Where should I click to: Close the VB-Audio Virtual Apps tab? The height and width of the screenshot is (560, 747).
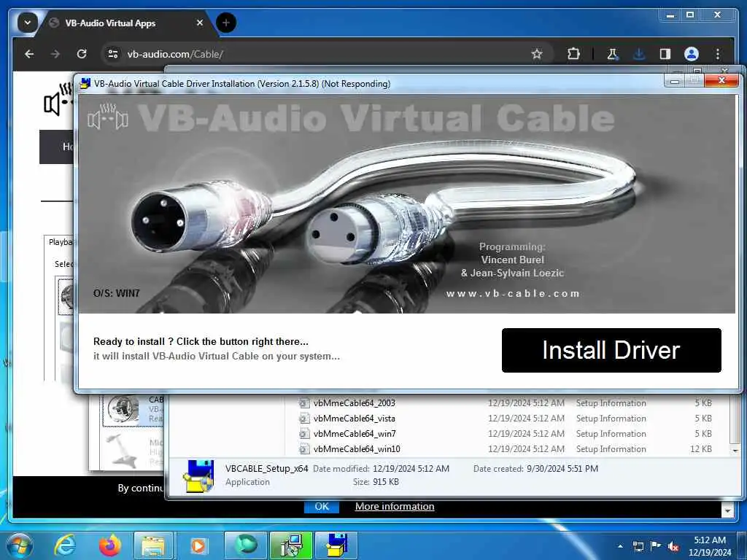pyautogui.click(x=200, y=23)
